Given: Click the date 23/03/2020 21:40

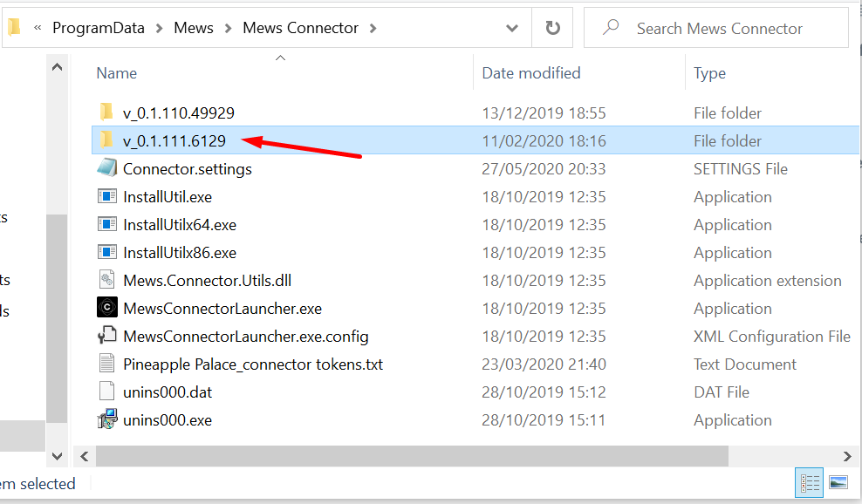Looking at the screenshot, I should (544, 364).
